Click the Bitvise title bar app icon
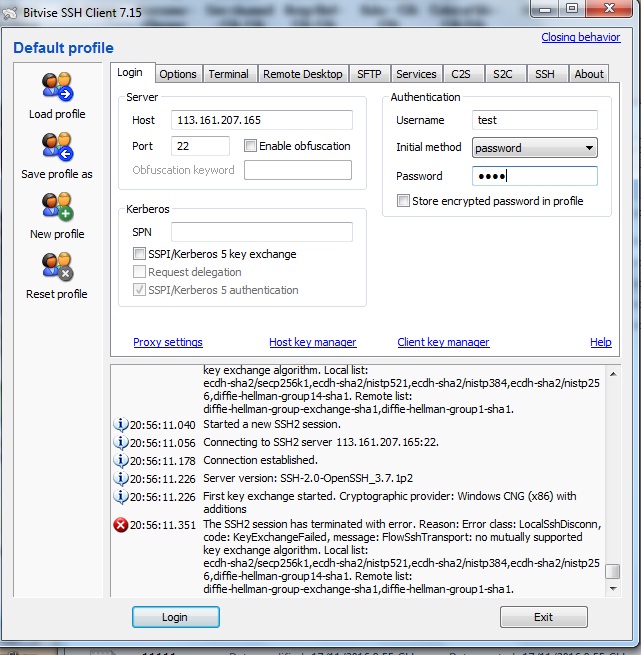The height and width of the screenshot is (655, 641). 10,13
